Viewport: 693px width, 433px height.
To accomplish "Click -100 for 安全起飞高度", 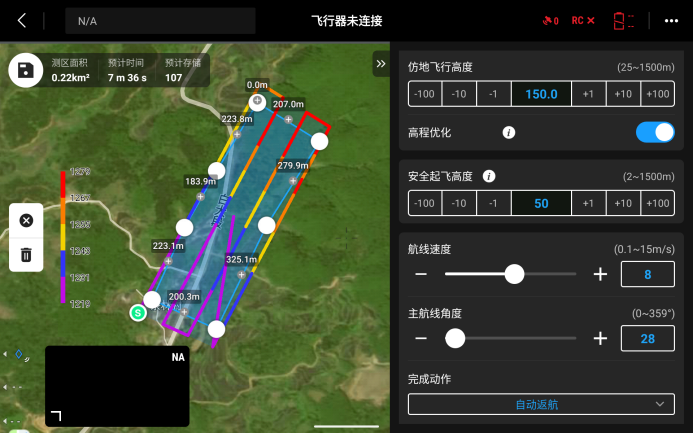I will pos(424,203).
